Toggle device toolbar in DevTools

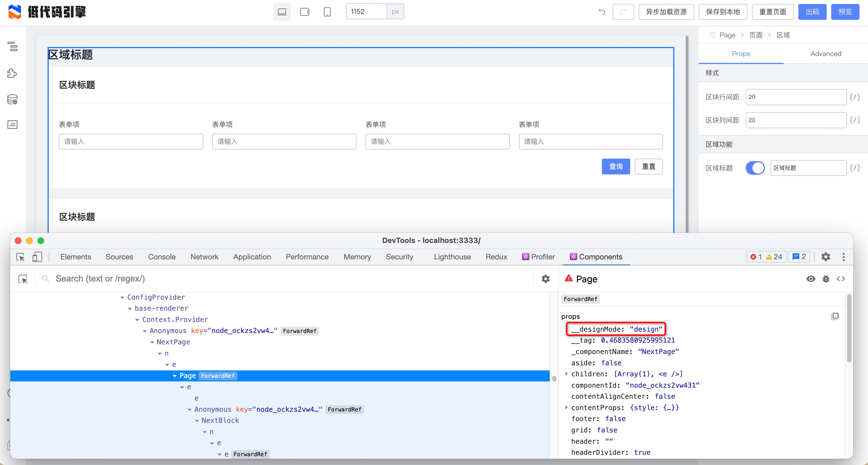pyautogui.click(x=37, y=257)
